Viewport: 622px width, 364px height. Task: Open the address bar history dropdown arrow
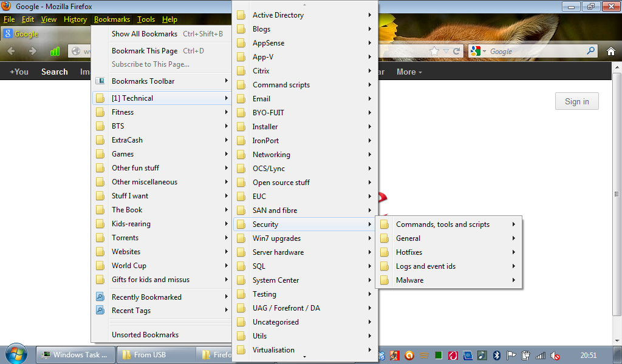click(x=446, y=51)
